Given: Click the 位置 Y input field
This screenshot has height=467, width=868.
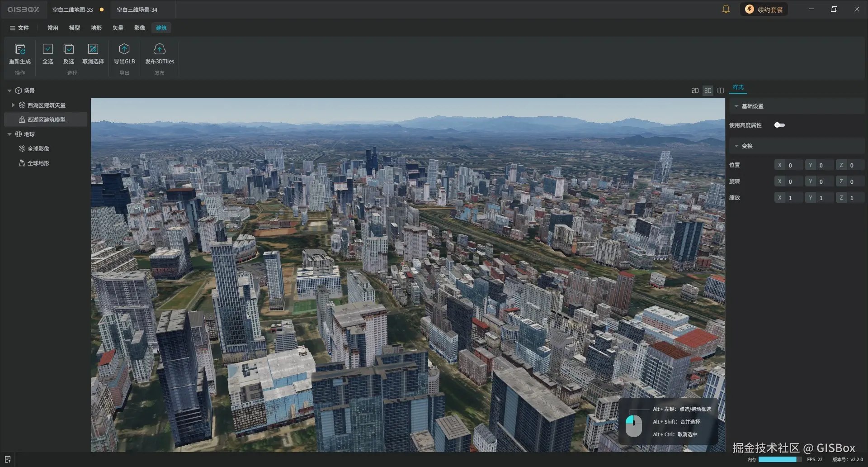Looking at the screenshot, I should click(x=820, y=165).
